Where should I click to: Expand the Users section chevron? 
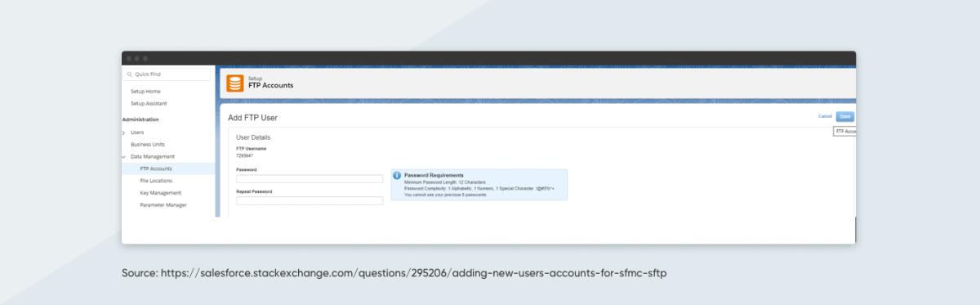tap(124, 132)
